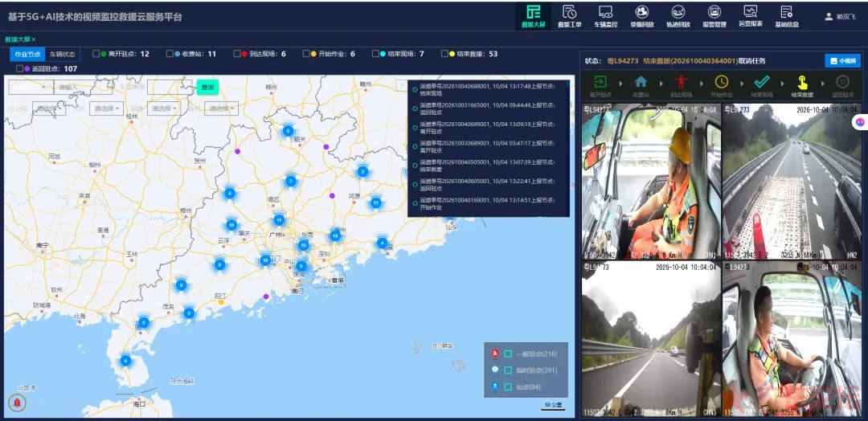Click the map cluster marker labeled 7

pos(291,181)
